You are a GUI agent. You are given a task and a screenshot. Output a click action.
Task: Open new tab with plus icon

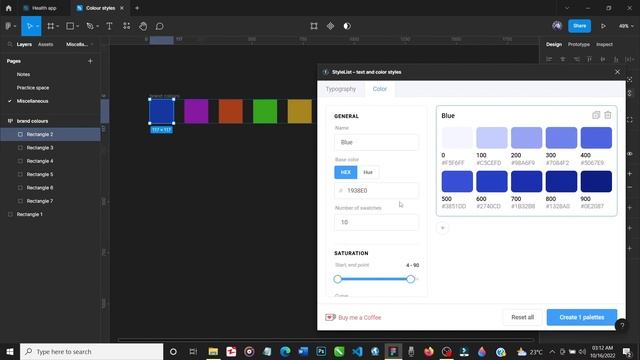pos(137,8)
